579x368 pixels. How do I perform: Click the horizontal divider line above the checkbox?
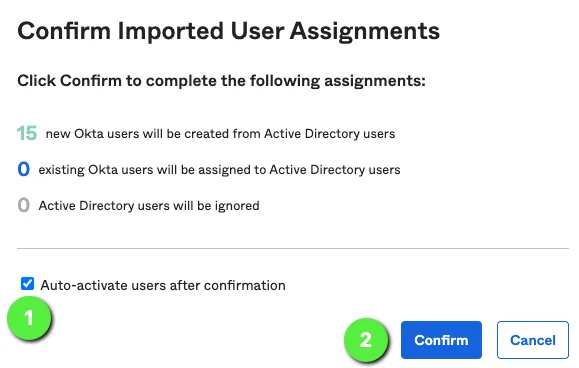(x=293, y=248)
